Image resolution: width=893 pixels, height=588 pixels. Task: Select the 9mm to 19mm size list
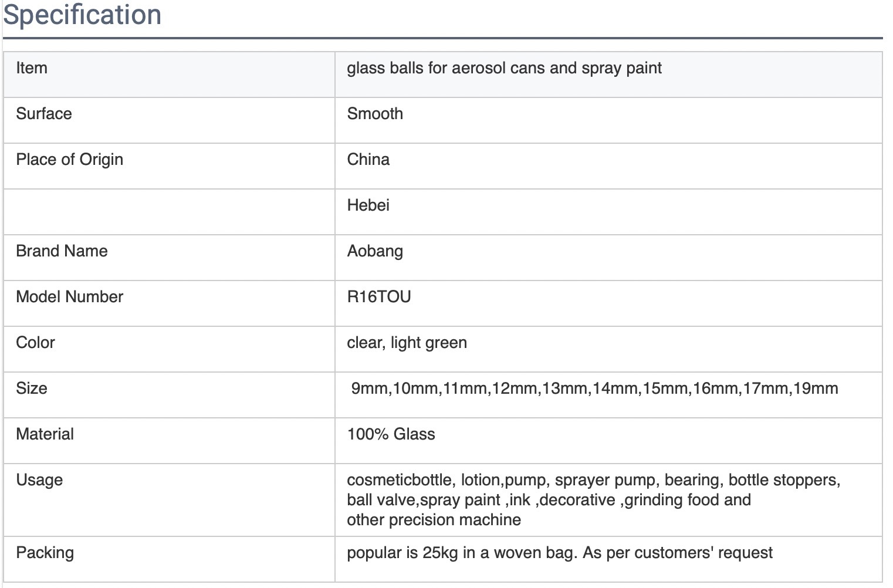(594, 388)
